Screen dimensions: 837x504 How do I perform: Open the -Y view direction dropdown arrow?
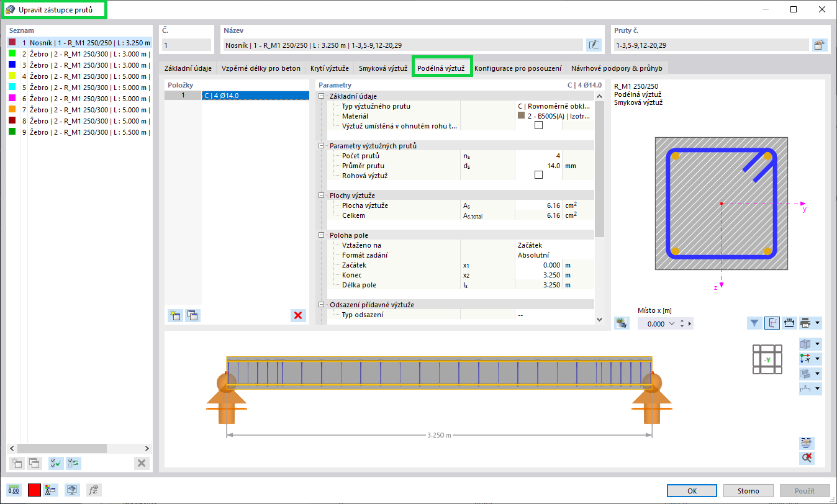coord(817,359)
